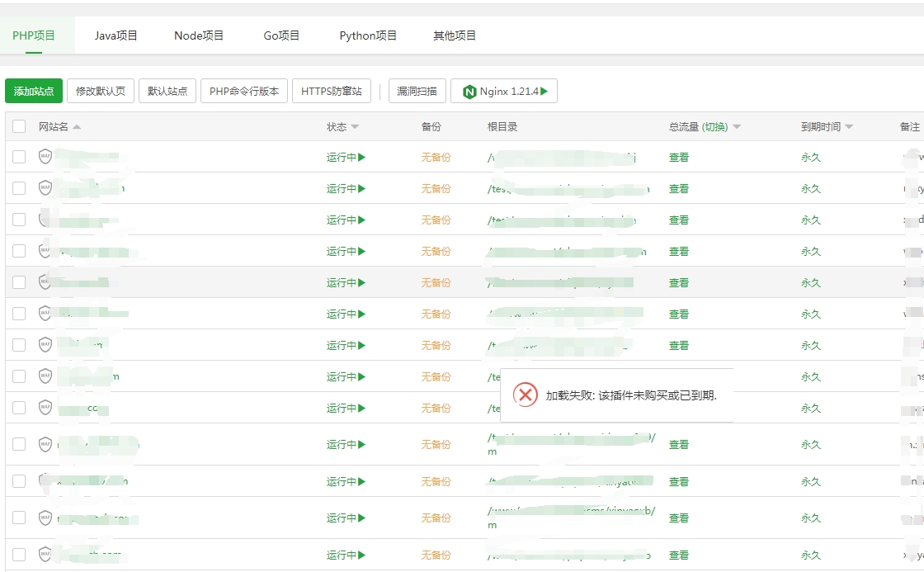The height and width of the screenshot is (572, 924).
Task: Switch to the Java项目 tab
Action: [114, 35]
